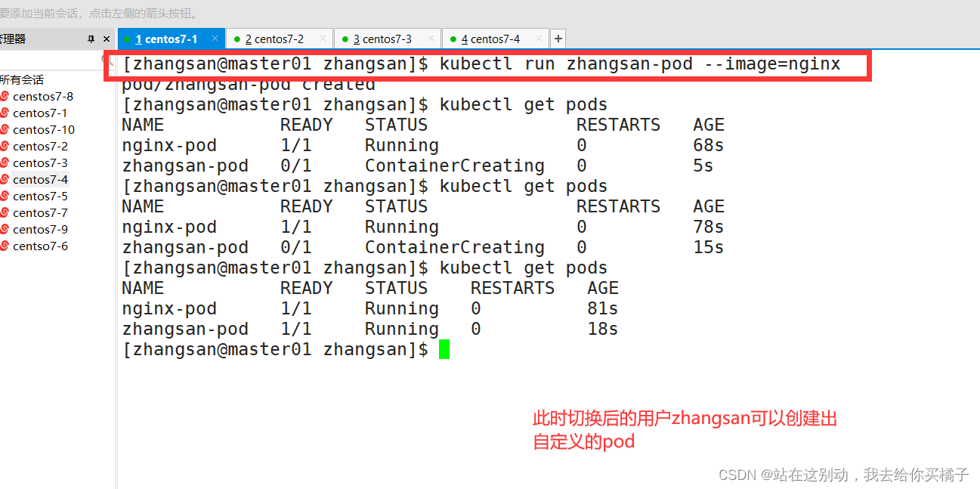Open the centos7-2 session in the list
Image resolution: width=980 pixels, height=489 pixels.
tap(40, 146)
